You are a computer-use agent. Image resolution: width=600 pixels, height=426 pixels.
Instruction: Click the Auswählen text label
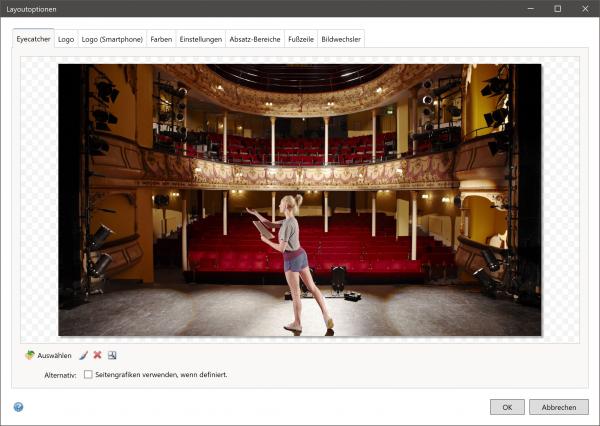[x=54, y=355]
